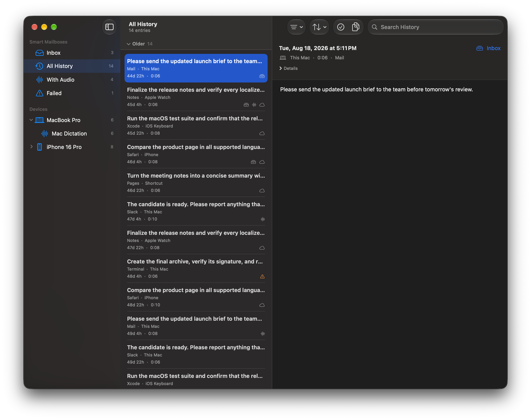Toggle the sidebar visibility button
The height and width of the screenshot is (420, 531).
(x=109, y=27)
